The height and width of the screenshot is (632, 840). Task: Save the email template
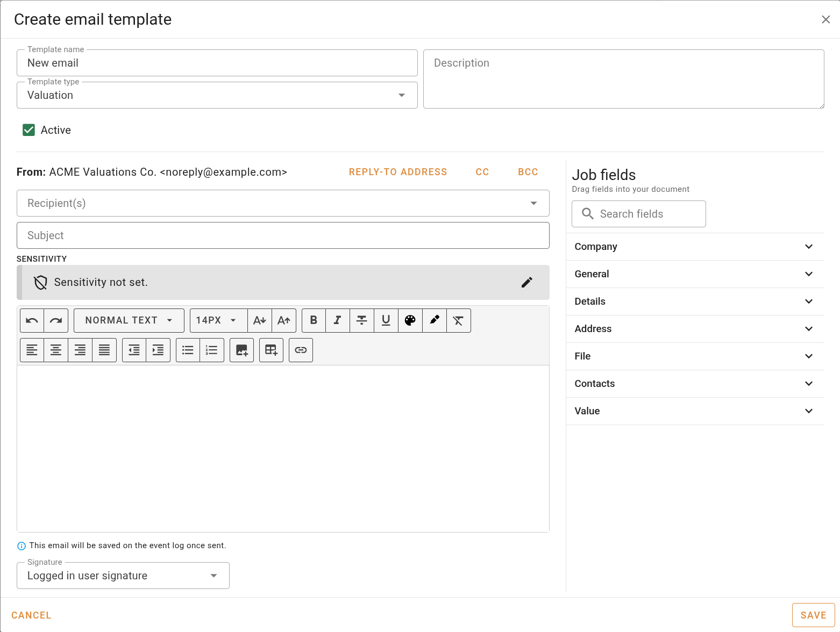(814, 615)
